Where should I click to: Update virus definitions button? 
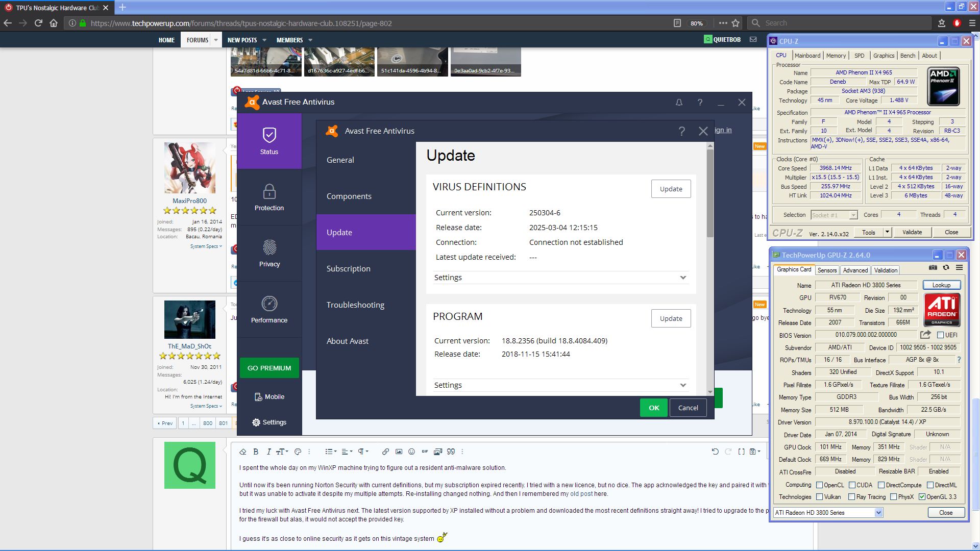[671, 189]
